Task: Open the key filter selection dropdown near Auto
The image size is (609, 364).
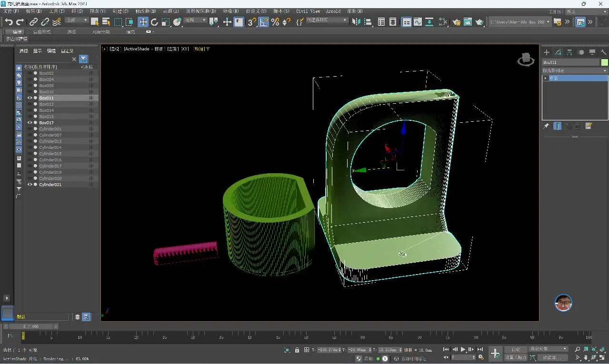Action: click(x=548, y=349)
